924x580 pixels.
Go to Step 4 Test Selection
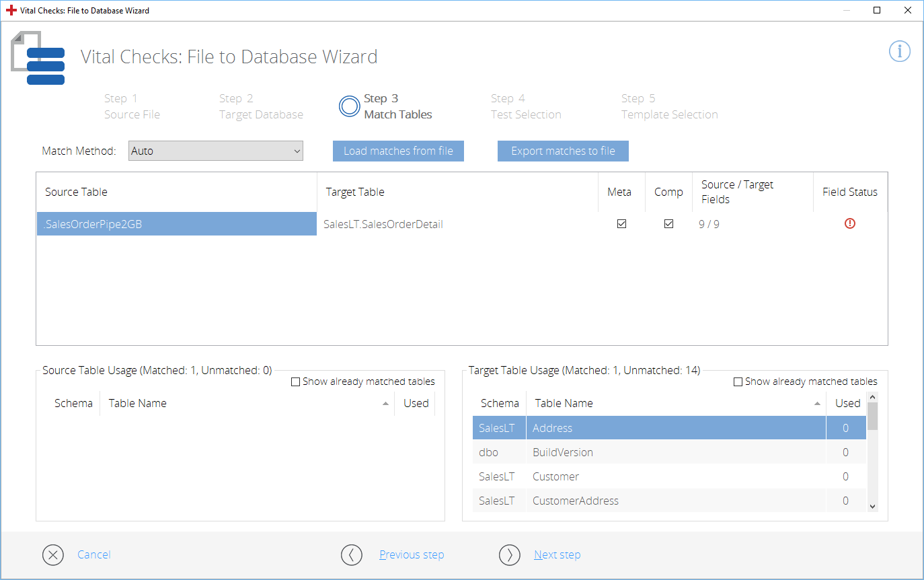pos(525,106)
